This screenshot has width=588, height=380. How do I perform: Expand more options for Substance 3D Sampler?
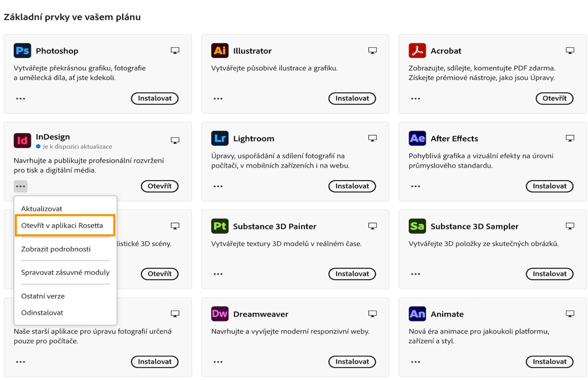(416, 274)
